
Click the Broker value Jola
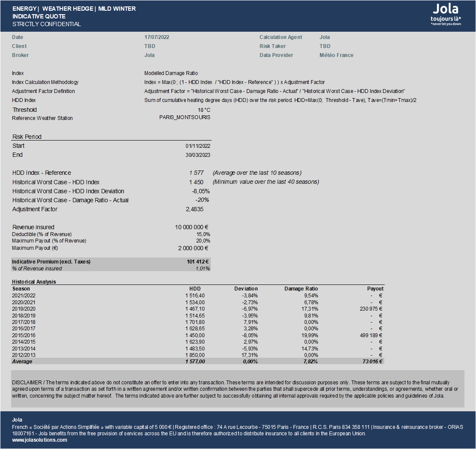click(x=150, y=55)
